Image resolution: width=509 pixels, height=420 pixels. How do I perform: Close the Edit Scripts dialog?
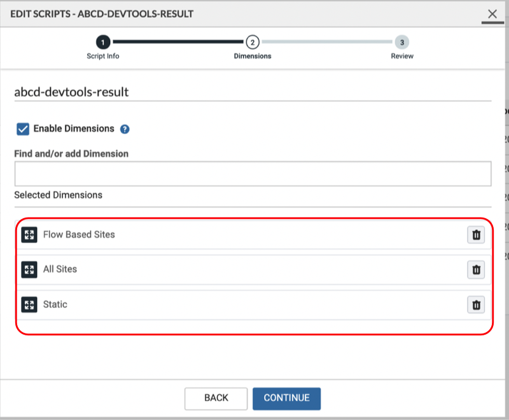pyautogui.click(x=492, y=13)
